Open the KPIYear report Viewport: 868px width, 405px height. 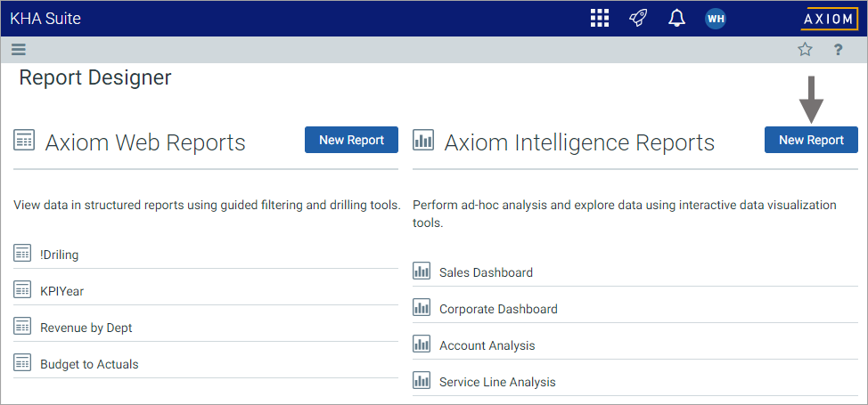click(x=62, y=292)
